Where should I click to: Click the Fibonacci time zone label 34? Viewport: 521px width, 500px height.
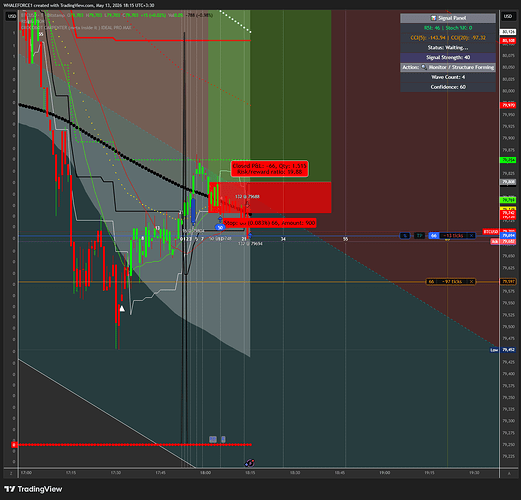click(x=283, y=239)
